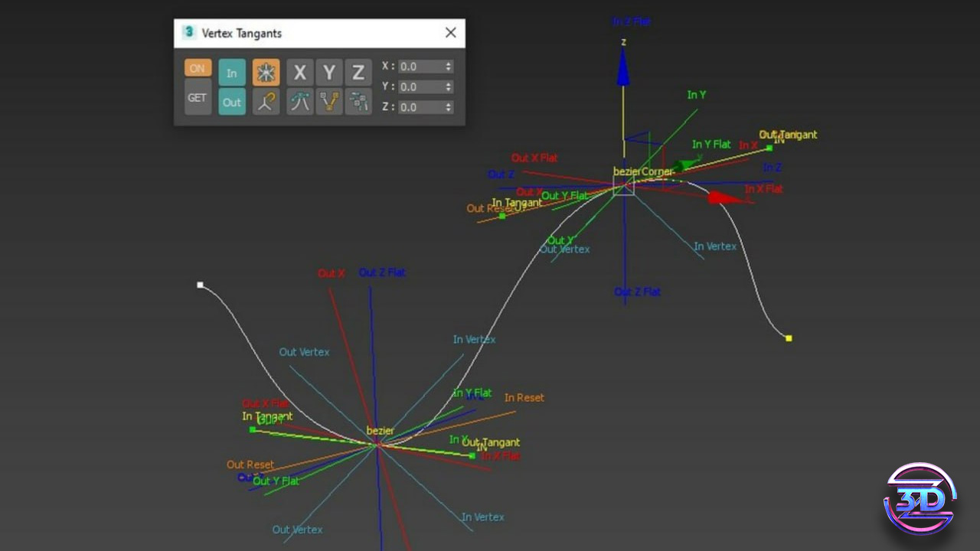The height and width of the screenshot is (551, 980).
Task: Select the bezierCorner vertex box in viewport
Action: click(624, 186)
